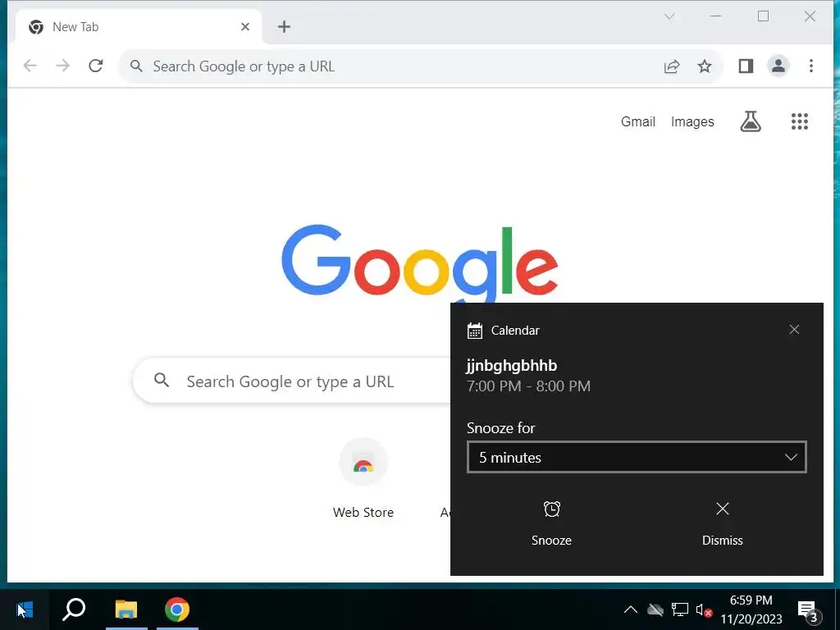Click the event title jjnbghgbhhb
The height and width of the screenshot is (630, 840).
[512, 365]
